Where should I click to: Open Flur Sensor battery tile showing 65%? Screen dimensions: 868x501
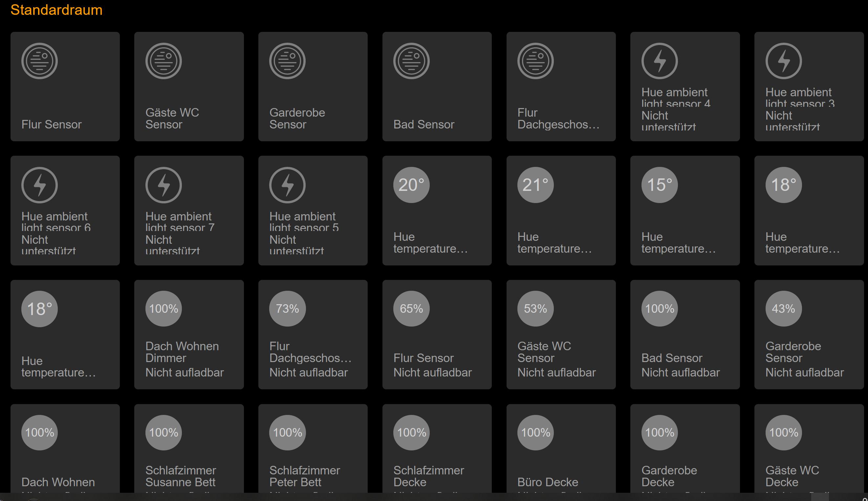click(x=437, y=334)
